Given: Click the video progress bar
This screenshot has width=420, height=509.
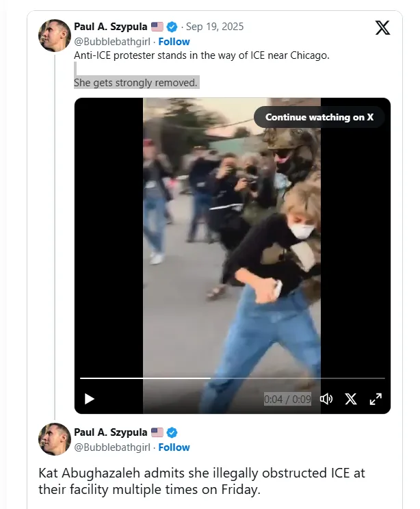Looking at the screenshot, I should (x=233, y=378).
